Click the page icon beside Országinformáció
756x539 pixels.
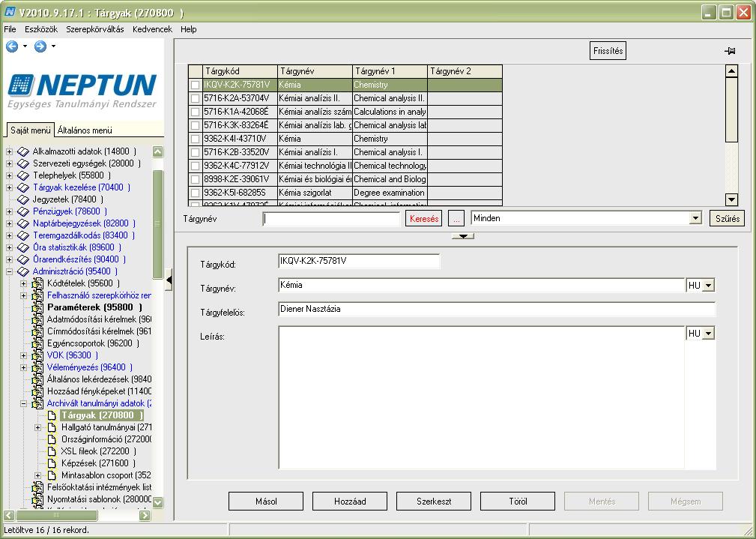52,439
